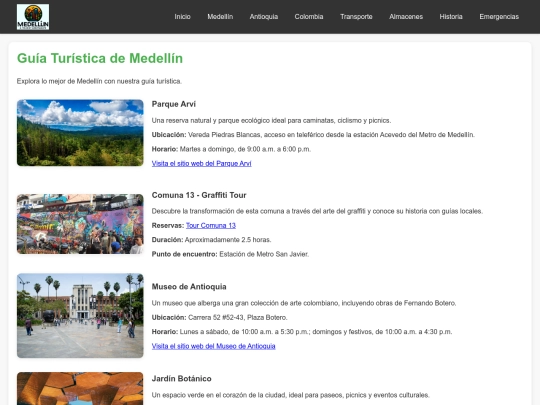This screenshot has height=405, width=540.
Task: Visit the Museo de Antioquia website link
Action: pos(214,346)
